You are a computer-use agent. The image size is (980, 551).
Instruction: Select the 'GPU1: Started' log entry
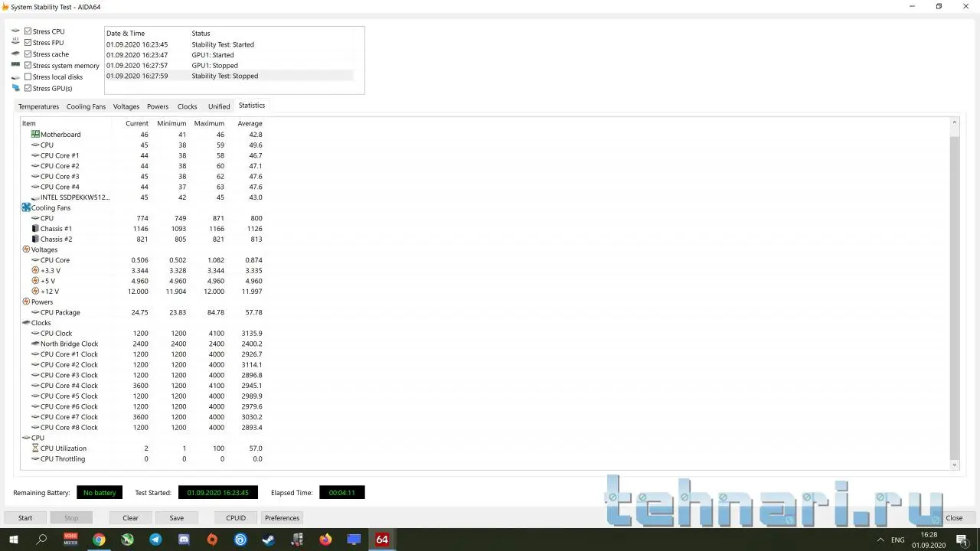(x=230, y=55)
